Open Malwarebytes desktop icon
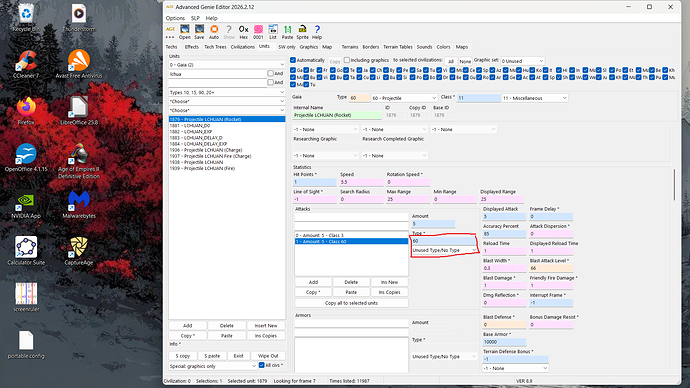Viewport: 690px width, 388px height. (x=79, y=204)
